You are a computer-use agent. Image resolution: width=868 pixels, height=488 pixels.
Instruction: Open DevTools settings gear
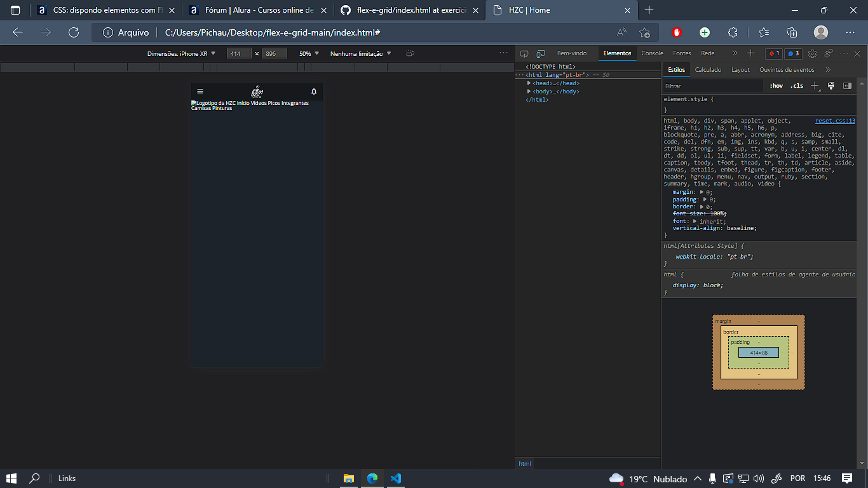(x=812, y=53)
